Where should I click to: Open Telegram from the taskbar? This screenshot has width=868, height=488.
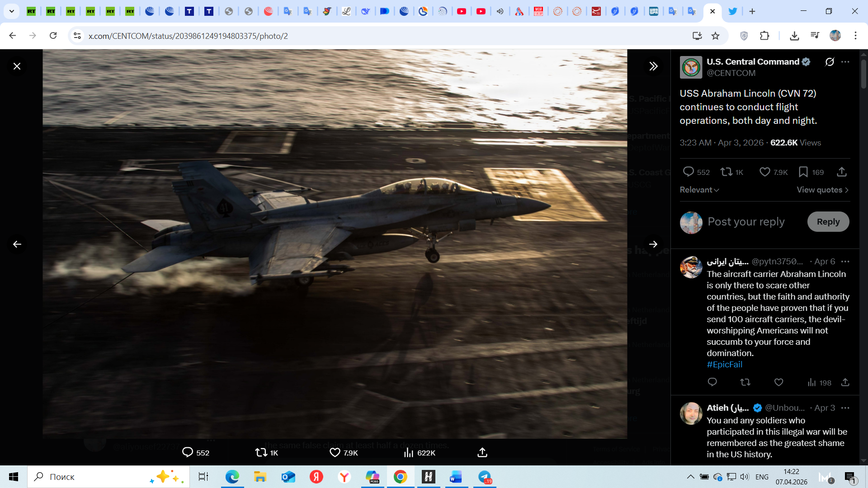click(485, 477)
